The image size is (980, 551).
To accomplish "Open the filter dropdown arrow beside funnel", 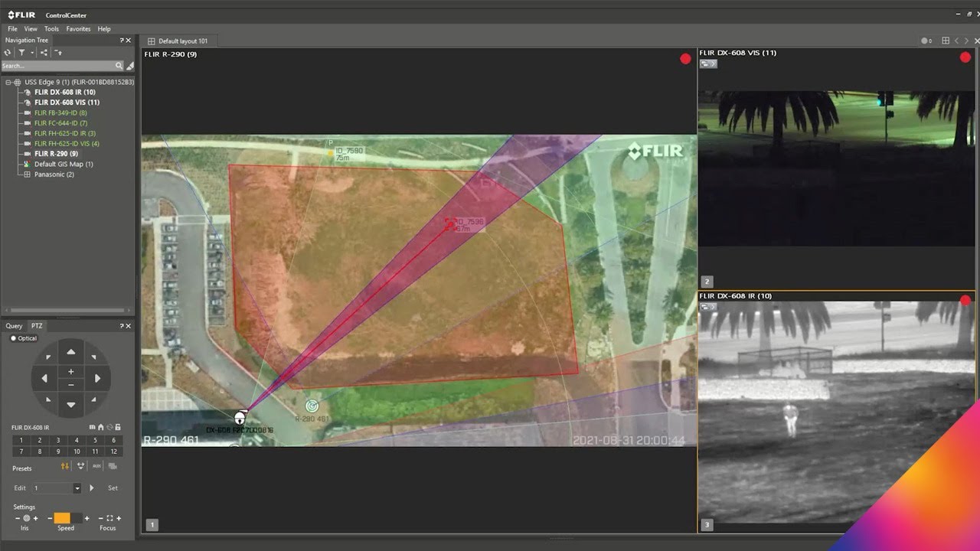I will tap(31, 53).
